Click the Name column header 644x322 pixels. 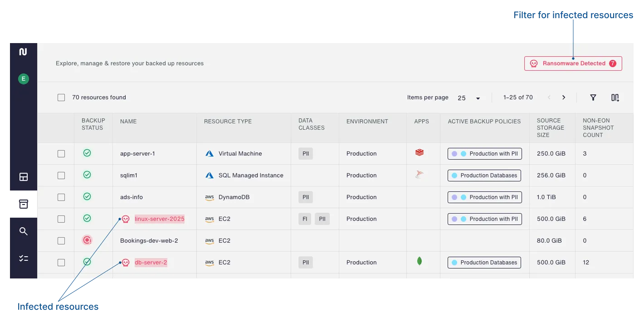[128, 122]
